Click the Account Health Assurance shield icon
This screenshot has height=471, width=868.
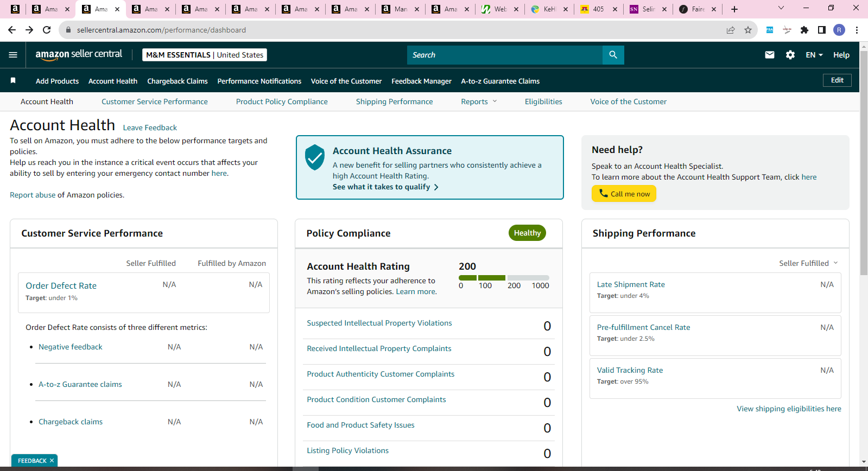click(x=315, y=157)
